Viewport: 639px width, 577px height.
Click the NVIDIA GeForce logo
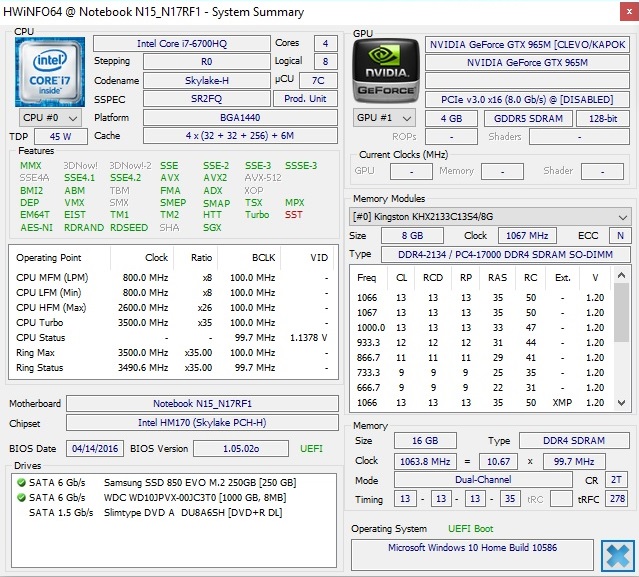pyautogui.click(x=386, y=71)
